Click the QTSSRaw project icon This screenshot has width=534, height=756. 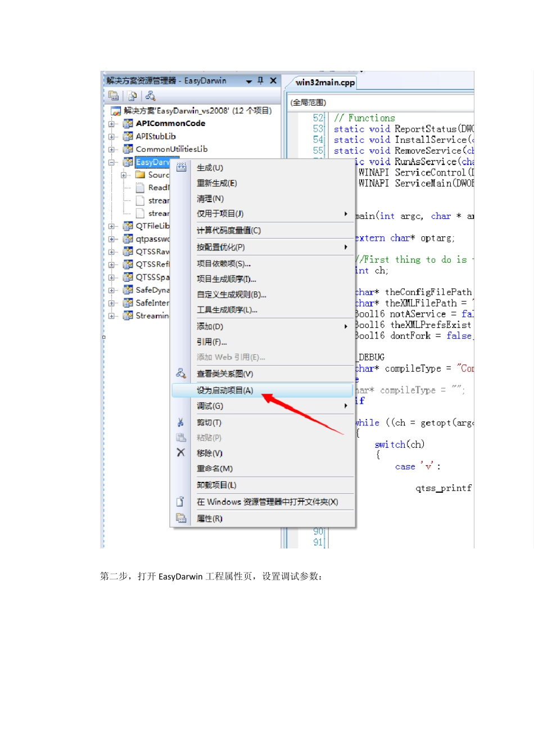pos(128,251)
